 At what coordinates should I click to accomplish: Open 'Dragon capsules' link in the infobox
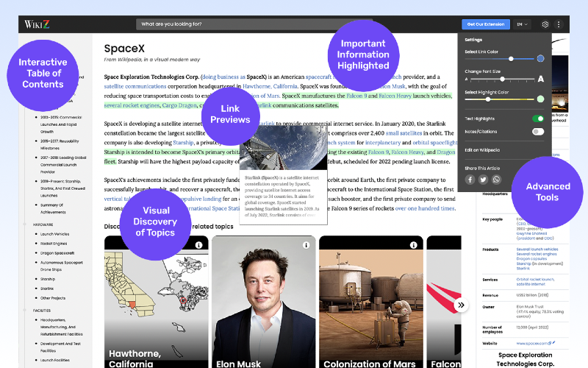pyautogui.click(x=531, y=259)
